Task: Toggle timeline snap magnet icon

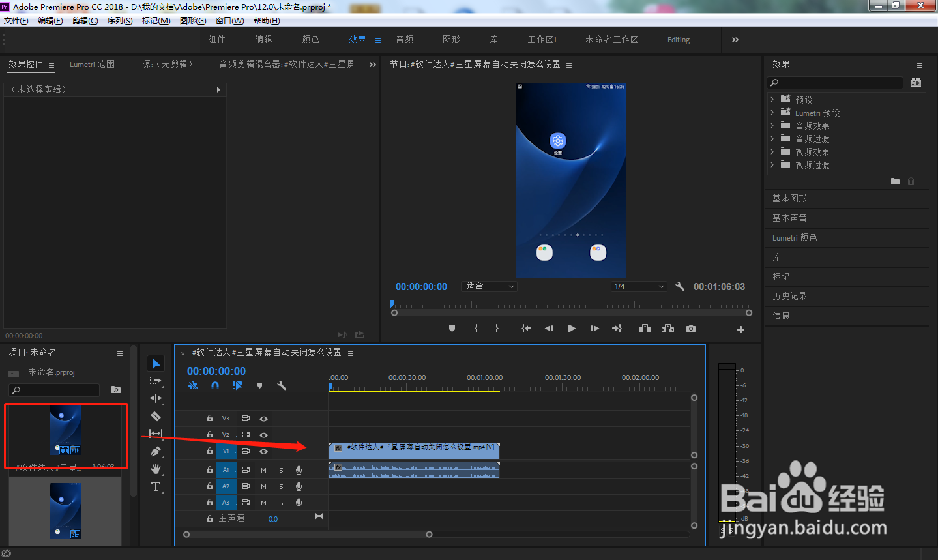Action: coord(215,385)
